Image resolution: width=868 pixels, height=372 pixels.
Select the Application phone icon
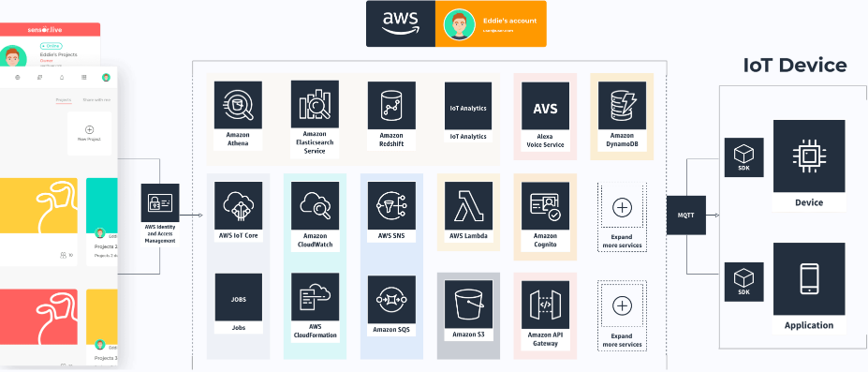pos(809,278)
